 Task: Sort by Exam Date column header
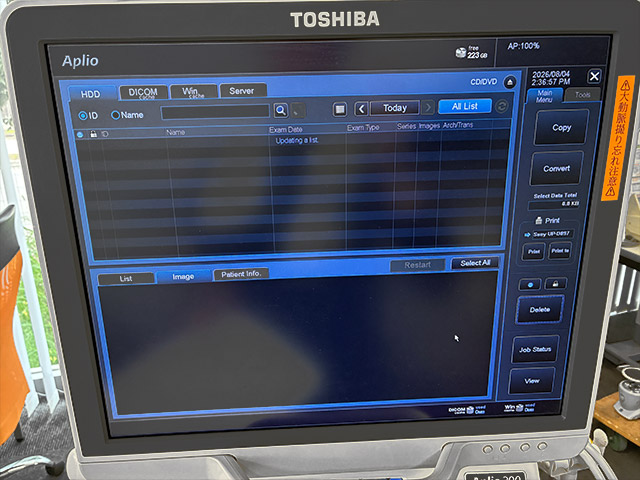[286, 129]
